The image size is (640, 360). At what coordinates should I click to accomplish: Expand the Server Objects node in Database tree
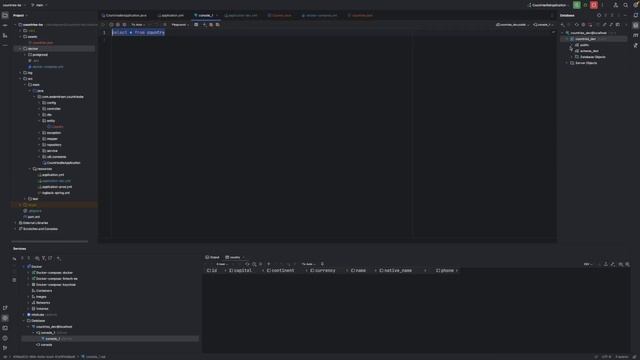(x=567, y=63)
